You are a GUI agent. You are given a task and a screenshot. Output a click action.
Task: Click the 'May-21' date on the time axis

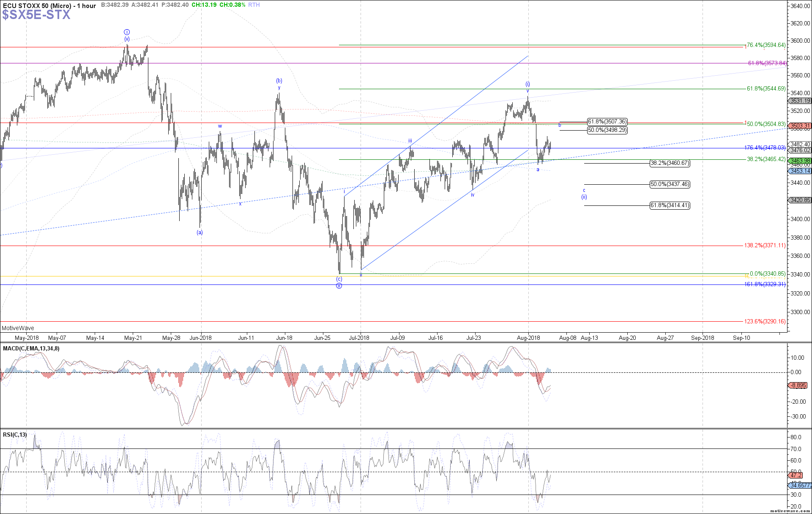point(133,338)
